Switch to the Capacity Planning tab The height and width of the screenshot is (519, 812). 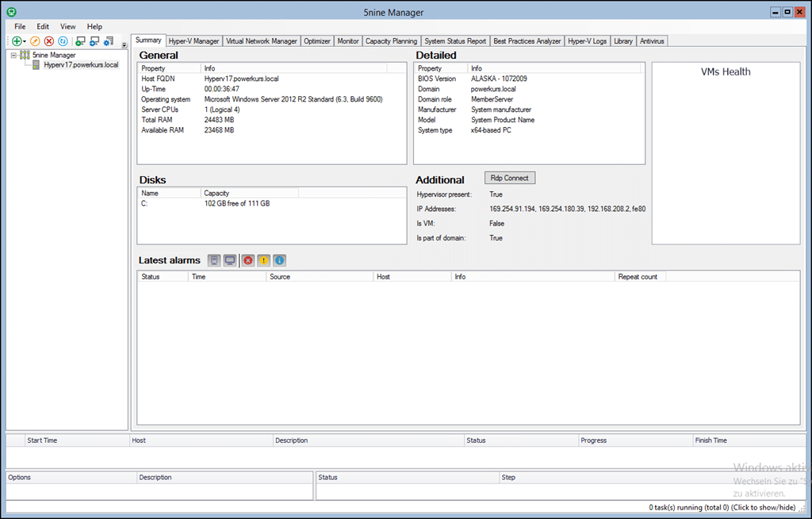(x=391, y=41)
